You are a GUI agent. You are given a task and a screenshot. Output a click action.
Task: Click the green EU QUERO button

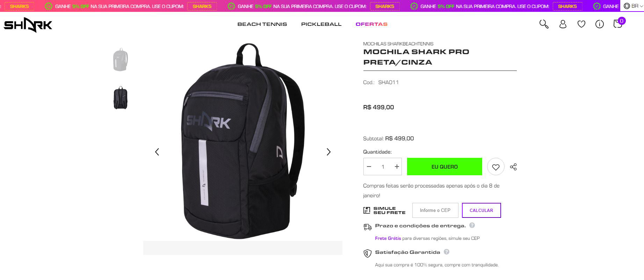click(444, 167)
